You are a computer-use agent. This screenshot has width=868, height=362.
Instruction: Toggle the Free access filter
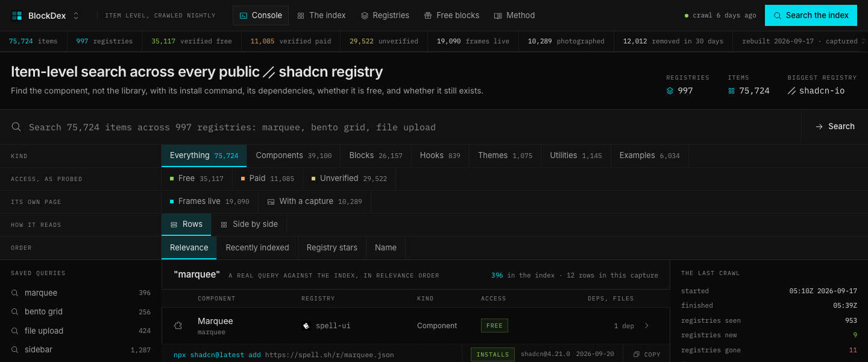(x=197, y=179)
